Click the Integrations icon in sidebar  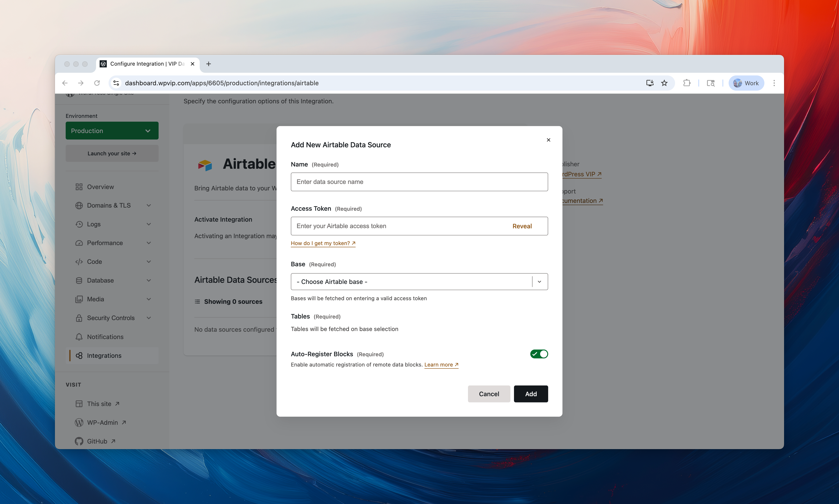pos(79,356)
